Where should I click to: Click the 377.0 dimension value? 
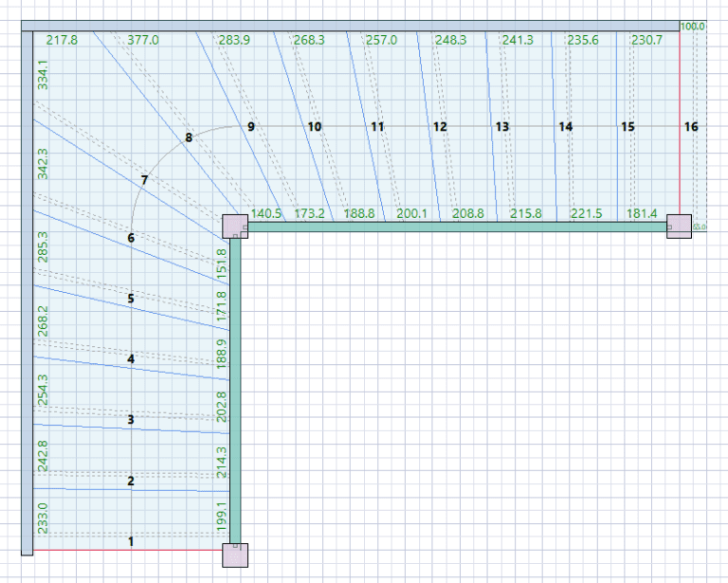pos(143,40)
